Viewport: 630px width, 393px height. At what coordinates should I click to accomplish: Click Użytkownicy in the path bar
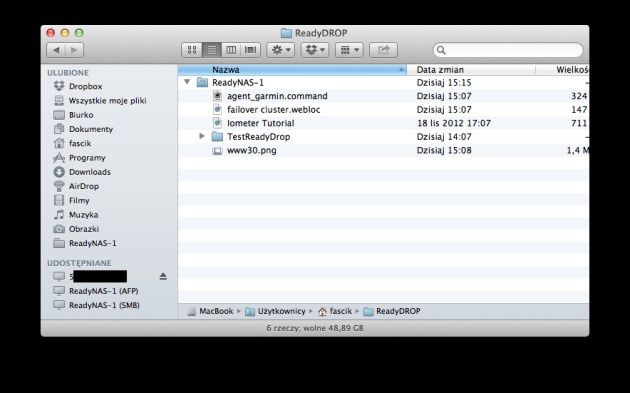click(x=275, y=311)
